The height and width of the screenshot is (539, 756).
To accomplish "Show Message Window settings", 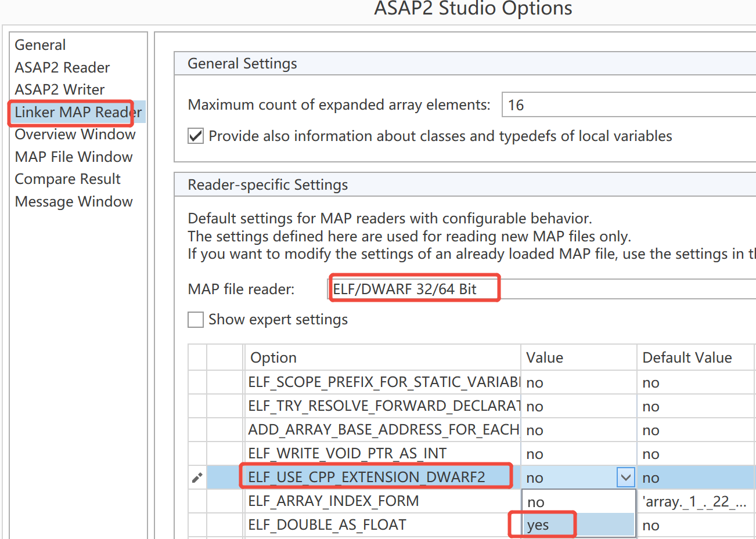I will [x=74, y=202].
